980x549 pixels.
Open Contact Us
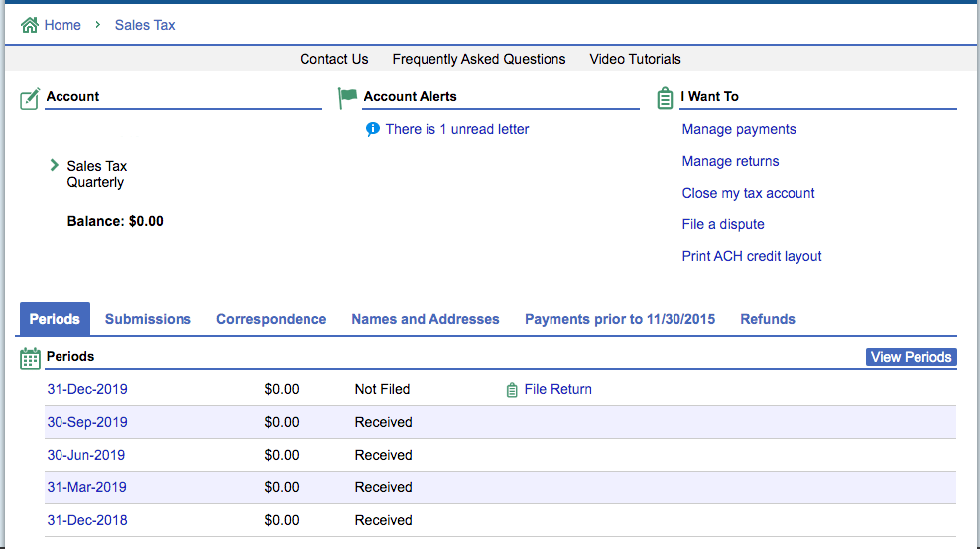point(333,59)
